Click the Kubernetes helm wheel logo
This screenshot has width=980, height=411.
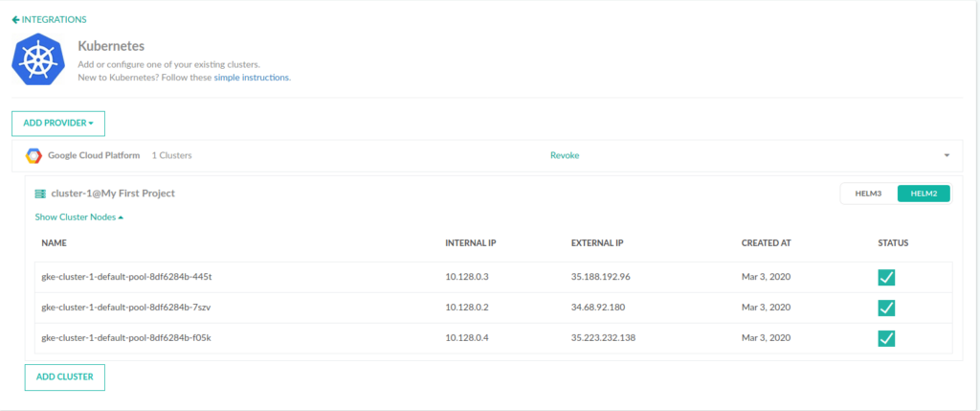click(38, 60)
